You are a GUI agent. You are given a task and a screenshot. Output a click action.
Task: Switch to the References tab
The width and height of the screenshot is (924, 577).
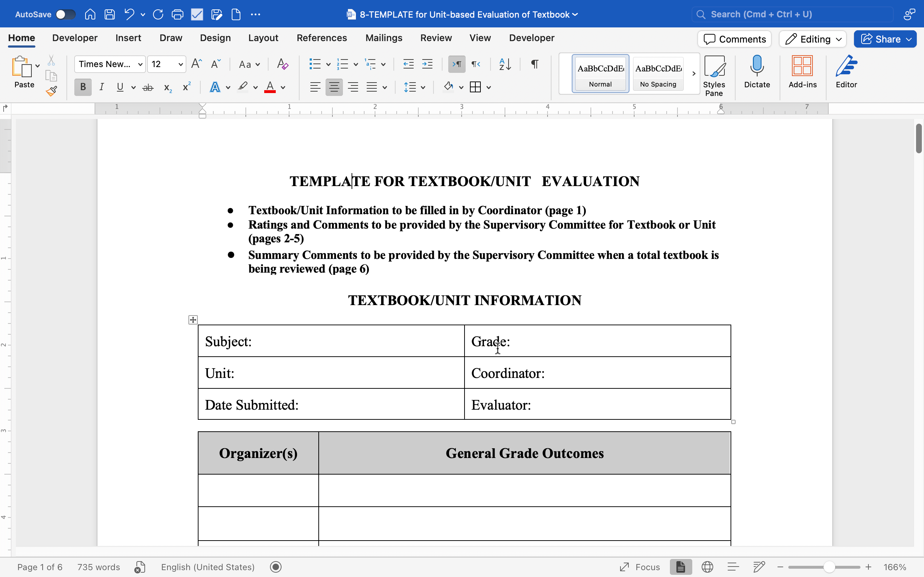click(322, 38)
